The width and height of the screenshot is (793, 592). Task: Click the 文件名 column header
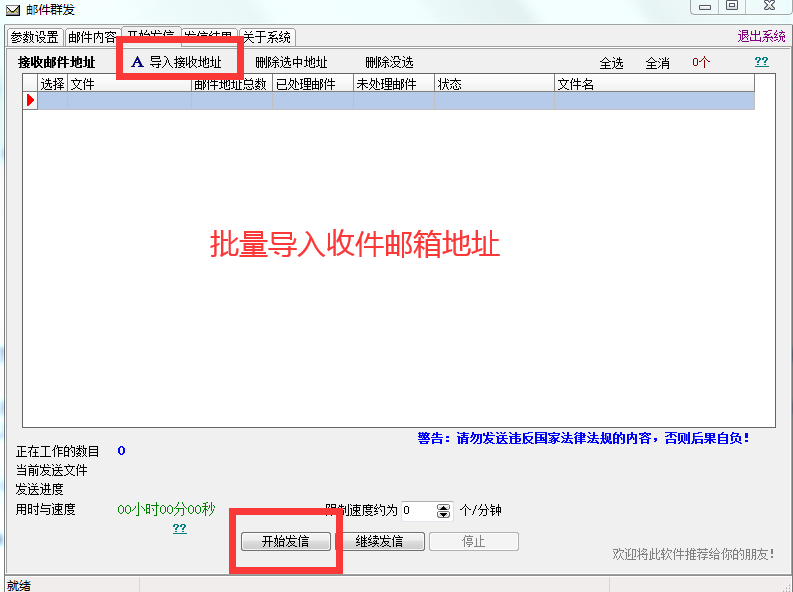click(654, 84)
